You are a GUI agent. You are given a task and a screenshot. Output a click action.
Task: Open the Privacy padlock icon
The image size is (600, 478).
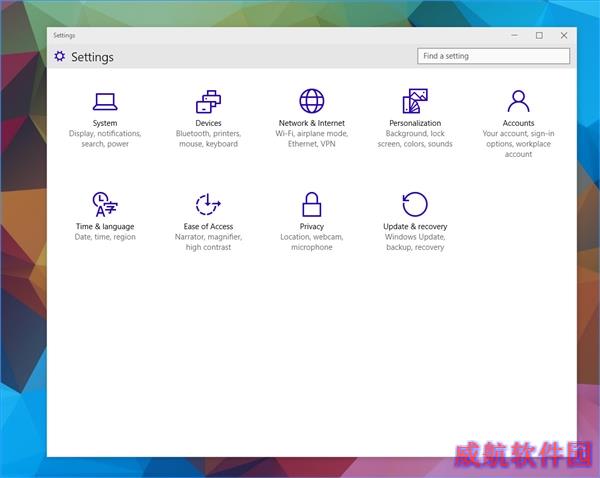pos(311,204)
